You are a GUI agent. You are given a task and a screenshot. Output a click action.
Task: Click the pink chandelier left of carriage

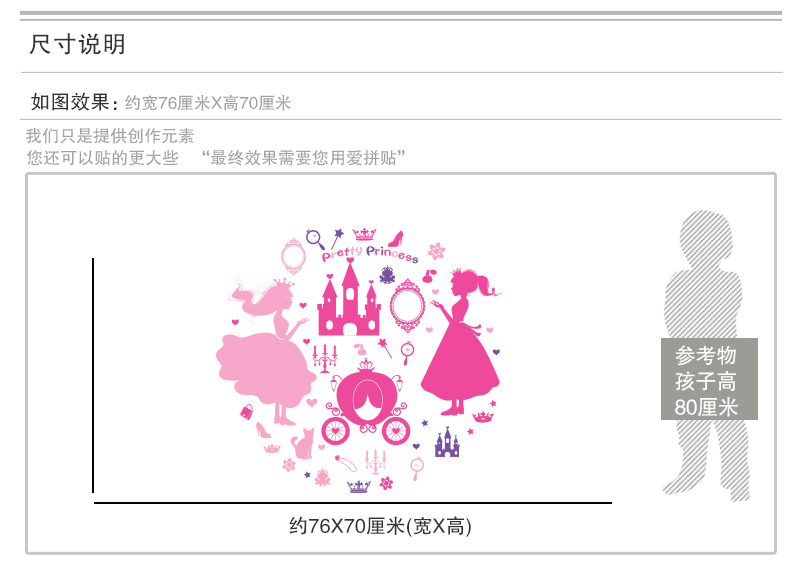point(324,358)
